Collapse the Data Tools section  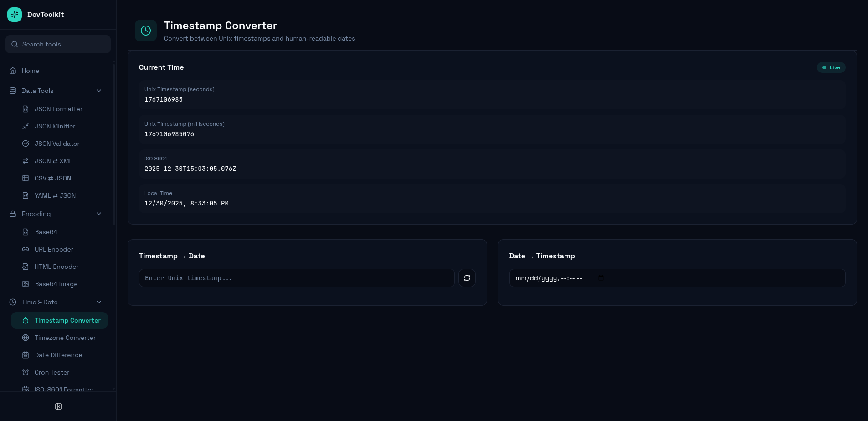pyautogui.click(x=99, y=91)
